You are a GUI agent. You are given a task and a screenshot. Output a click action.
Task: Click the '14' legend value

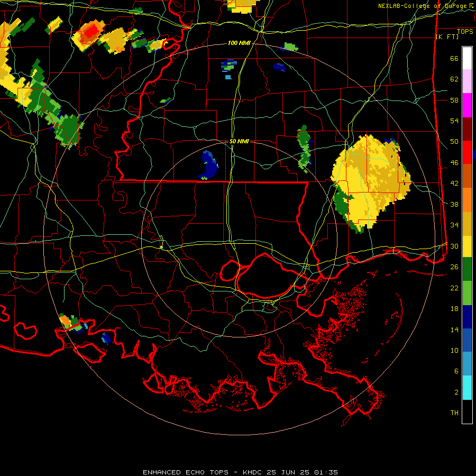[x=454, y=329]
